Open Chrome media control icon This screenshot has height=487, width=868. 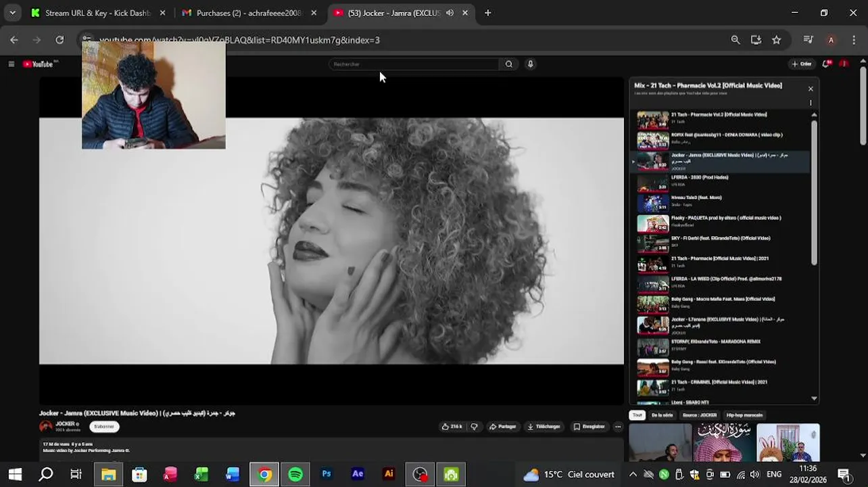click(808, 40)
